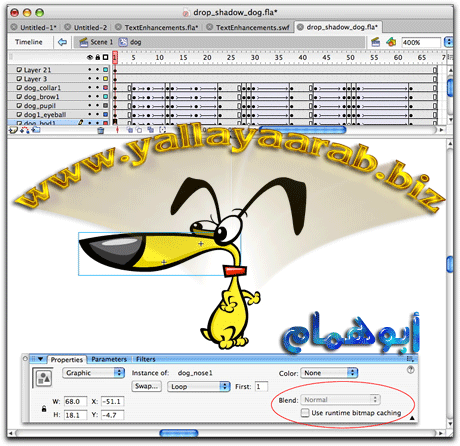Click the Layer 3 yellow outline swatch
Image resolution: width=460 pixels, height=446 pixels.
point(105,79)
